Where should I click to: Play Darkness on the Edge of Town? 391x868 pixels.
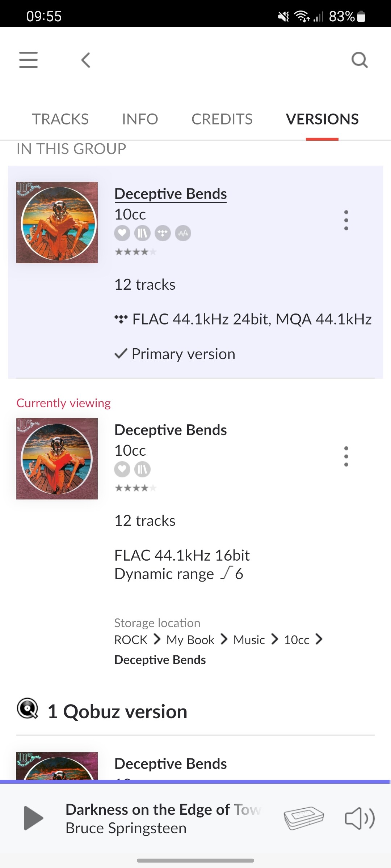(x=33, y=818)
